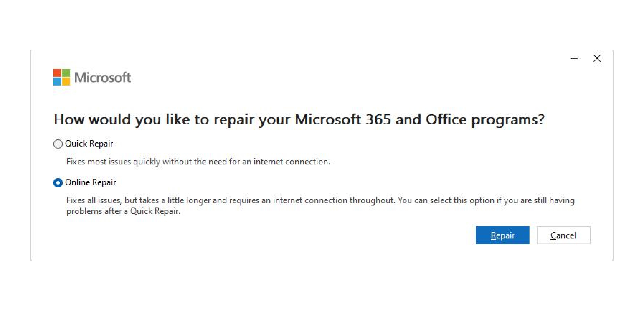Click the green square in Microsoft logo
Screen dimensions: 644x311
pos(66,73)
